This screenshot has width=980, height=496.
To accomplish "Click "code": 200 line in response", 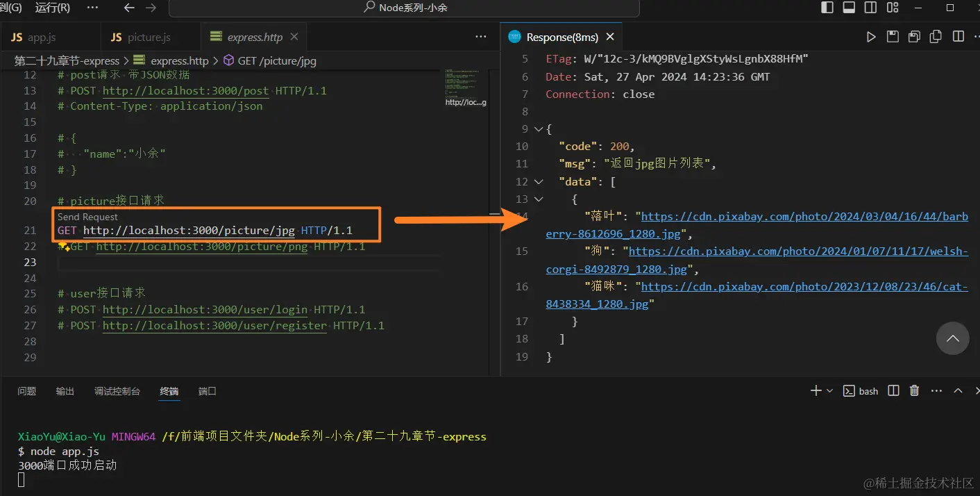I will click(597, 146).
